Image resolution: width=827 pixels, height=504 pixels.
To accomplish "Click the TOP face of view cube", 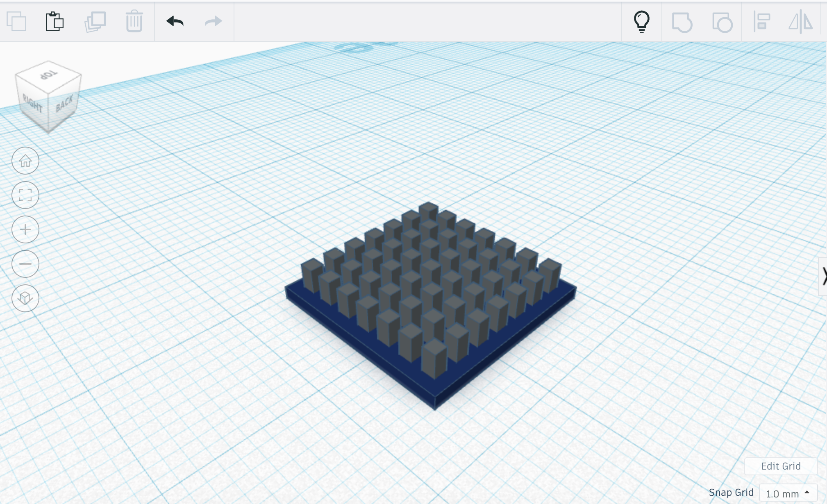I will click(48, 75).
